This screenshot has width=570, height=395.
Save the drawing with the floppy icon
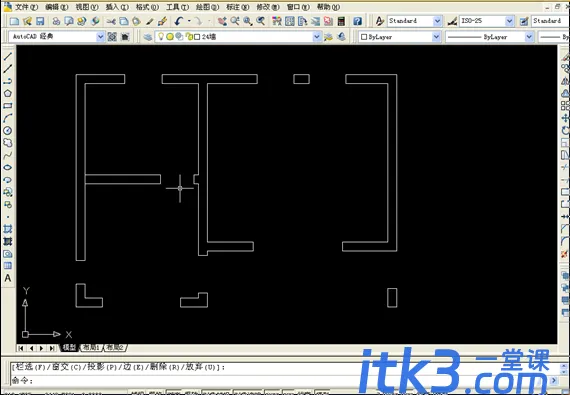point(40,21)
